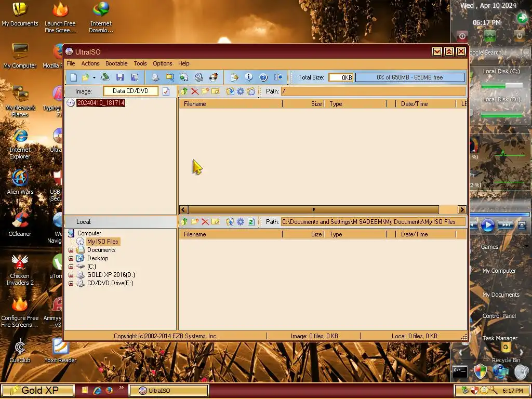Click the Add Files icon in main toolbar
This screenshot has width=532, height=399.
coord(234,77)
